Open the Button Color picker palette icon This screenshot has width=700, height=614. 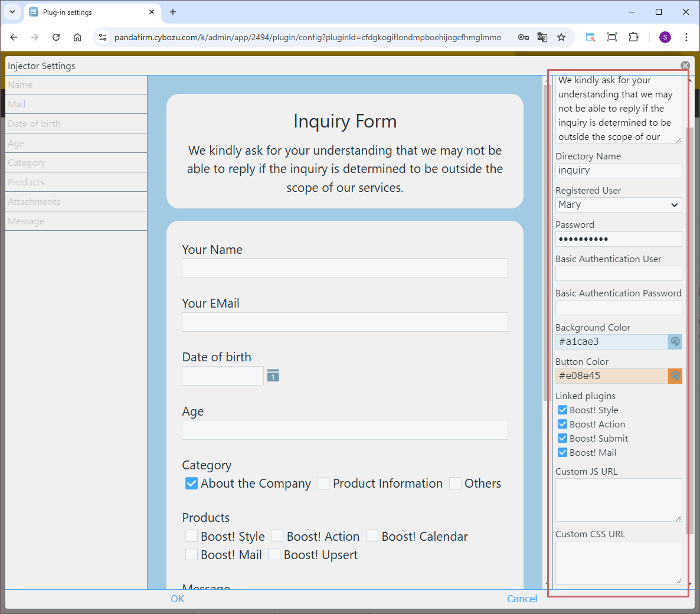click(675, 376)
